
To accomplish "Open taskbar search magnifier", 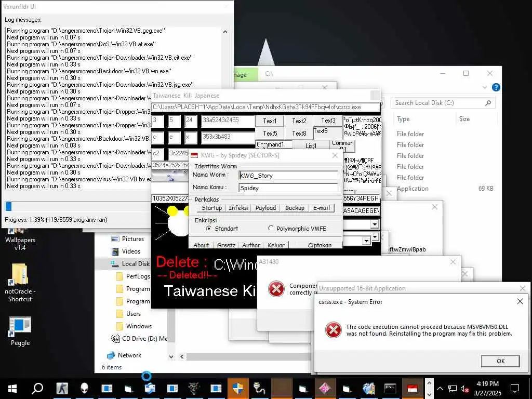I will (37, 388).
